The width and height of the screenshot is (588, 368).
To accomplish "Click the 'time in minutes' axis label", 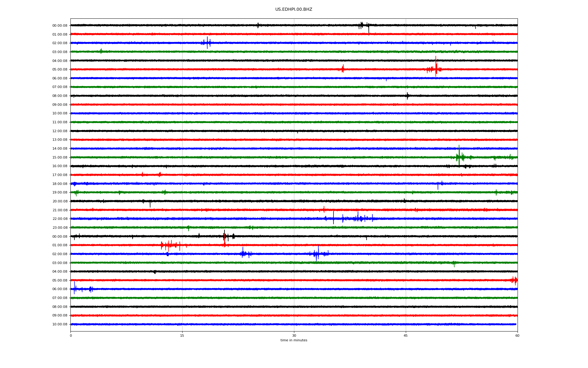I will click(293, 340).
